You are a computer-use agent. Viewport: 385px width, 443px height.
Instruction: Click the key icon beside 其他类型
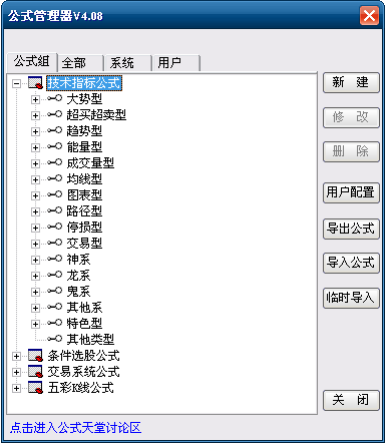point(55,339)
